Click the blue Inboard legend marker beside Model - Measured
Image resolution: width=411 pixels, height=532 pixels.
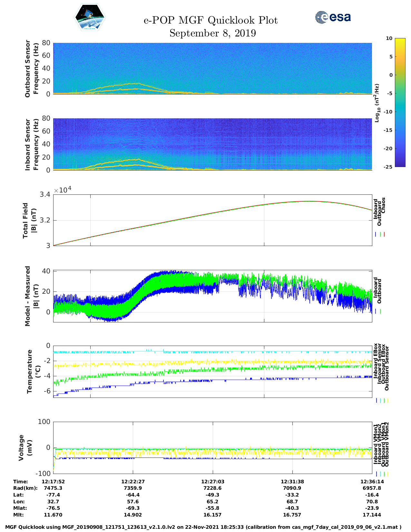(x=376, y=311)
